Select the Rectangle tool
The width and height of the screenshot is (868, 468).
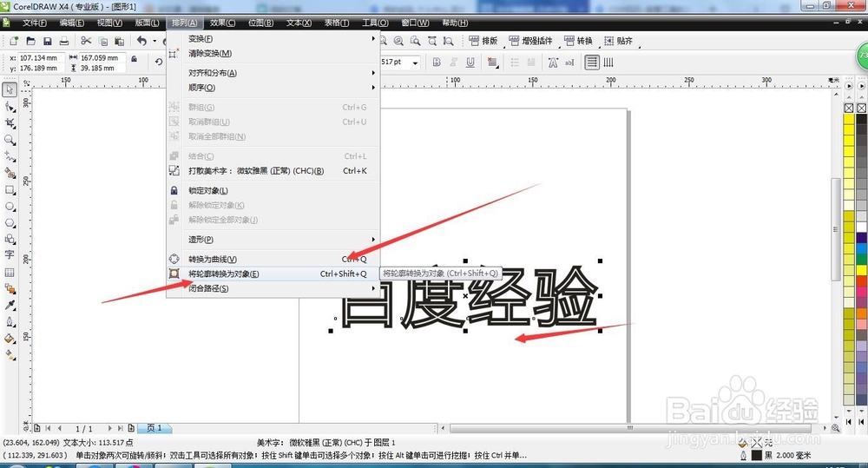click(x=10, y=189)
